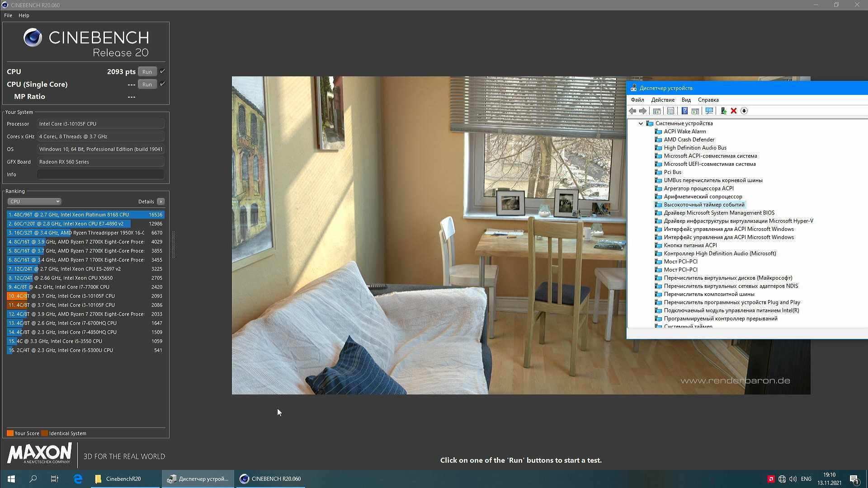868x488 pixels.
Task: Expand ranking Details arrow button
Action: [x=161, y=202]
